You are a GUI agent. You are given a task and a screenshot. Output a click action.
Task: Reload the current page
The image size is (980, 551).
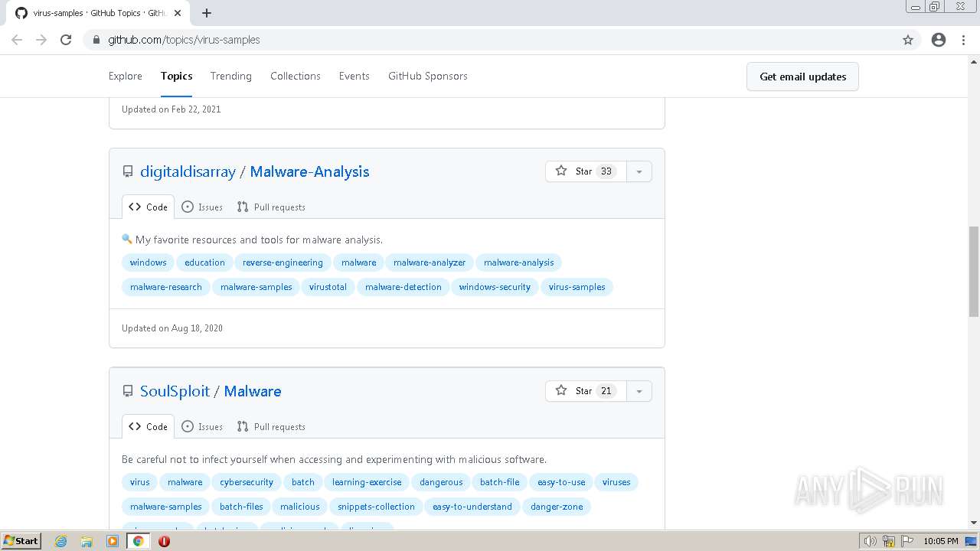66,40
